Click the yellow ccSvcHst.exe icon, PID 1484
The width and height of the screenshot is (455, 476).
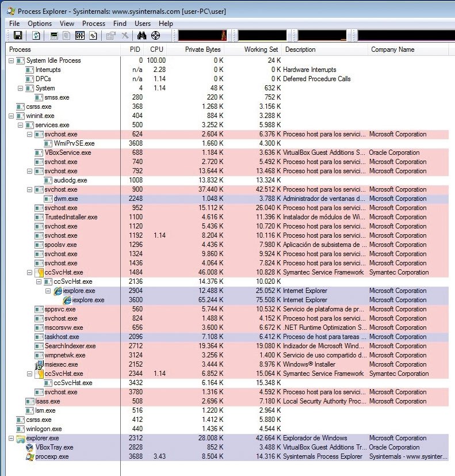(39, 272)
